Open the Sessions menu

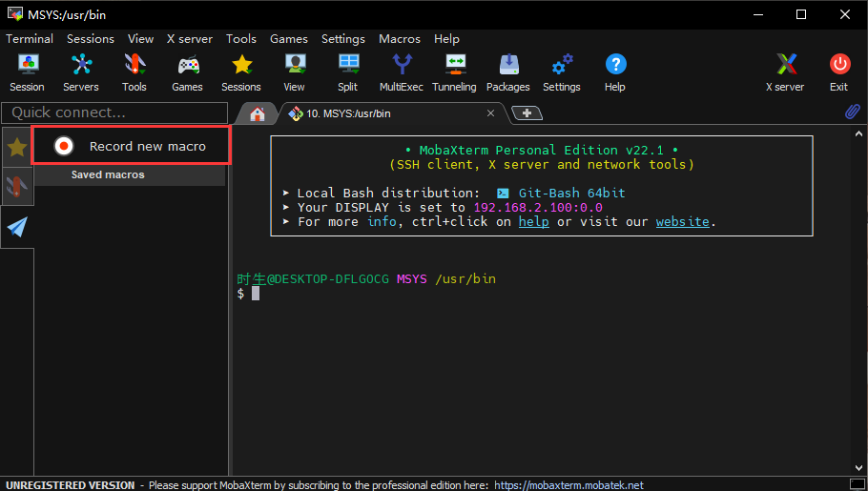coord(91,39)
